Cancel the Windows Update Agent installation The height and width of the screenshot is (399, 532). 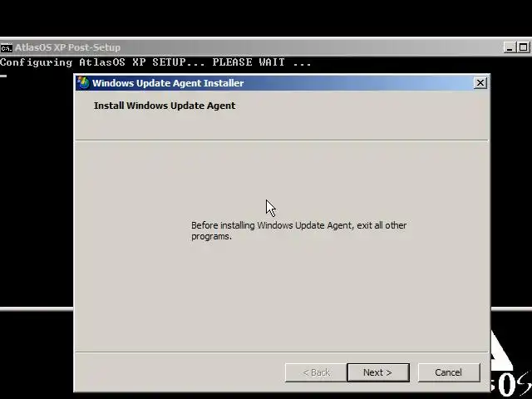(449, 372)
